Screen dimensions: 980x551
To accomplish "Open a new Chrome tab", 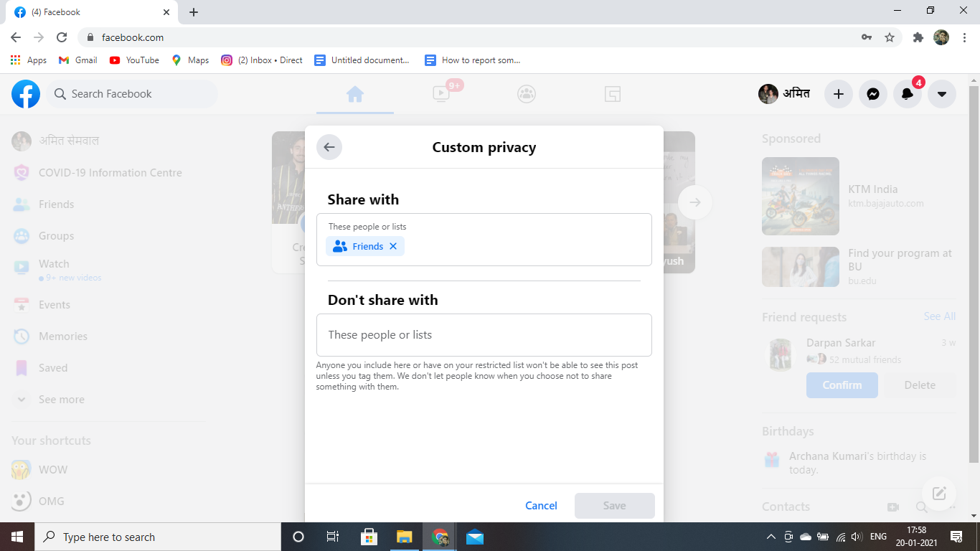I will pos(194,12).
